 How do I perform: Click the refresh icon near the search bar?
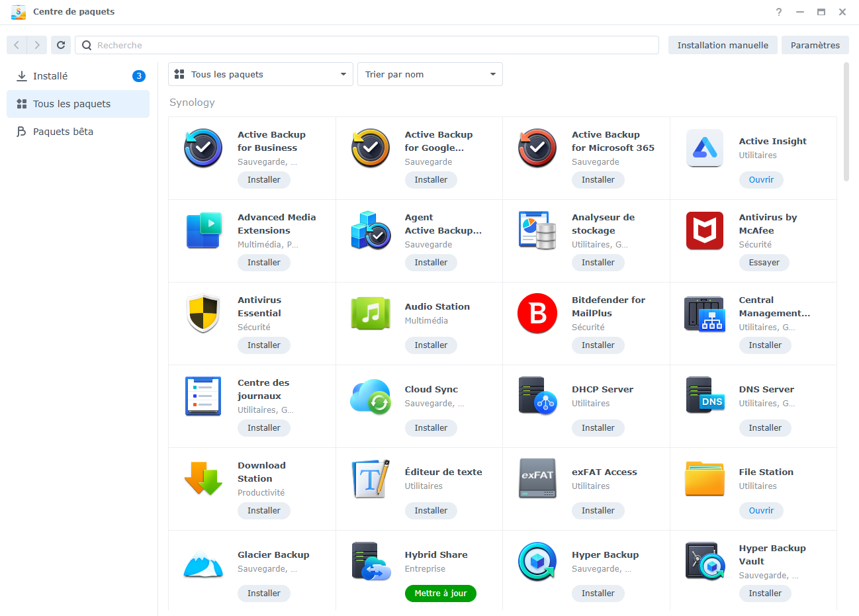click(x=60, y=45)
